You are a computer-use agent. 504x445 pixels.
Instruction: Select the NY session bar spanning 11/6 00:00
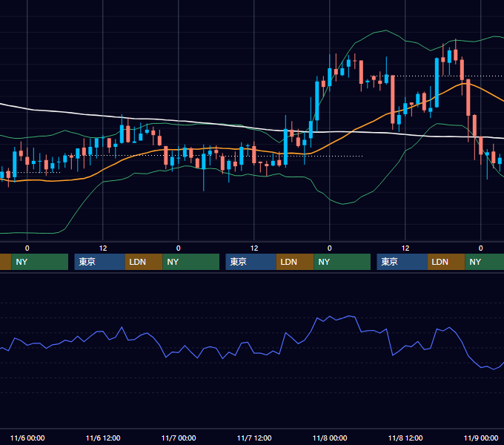click(x=40, y=262)
